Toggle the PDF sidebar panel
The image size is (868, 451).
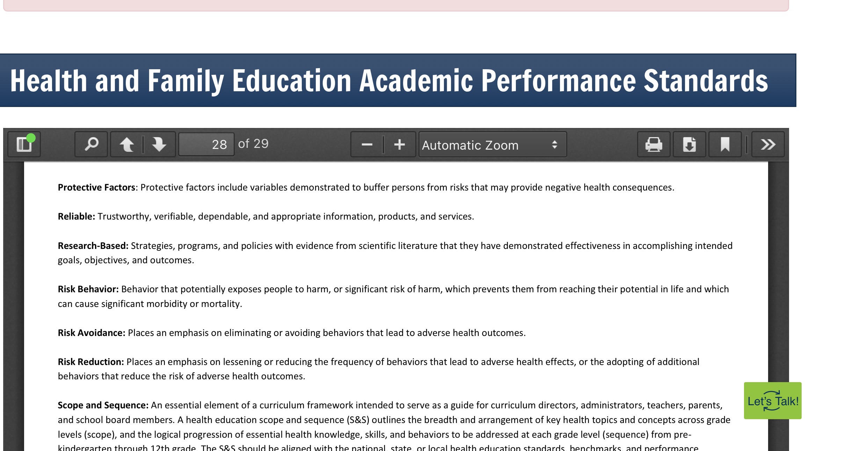24,144
